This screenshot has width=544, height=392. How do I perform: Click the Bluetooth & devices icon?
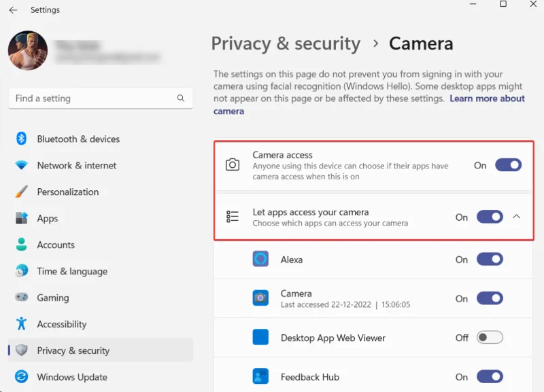(21, 139)
